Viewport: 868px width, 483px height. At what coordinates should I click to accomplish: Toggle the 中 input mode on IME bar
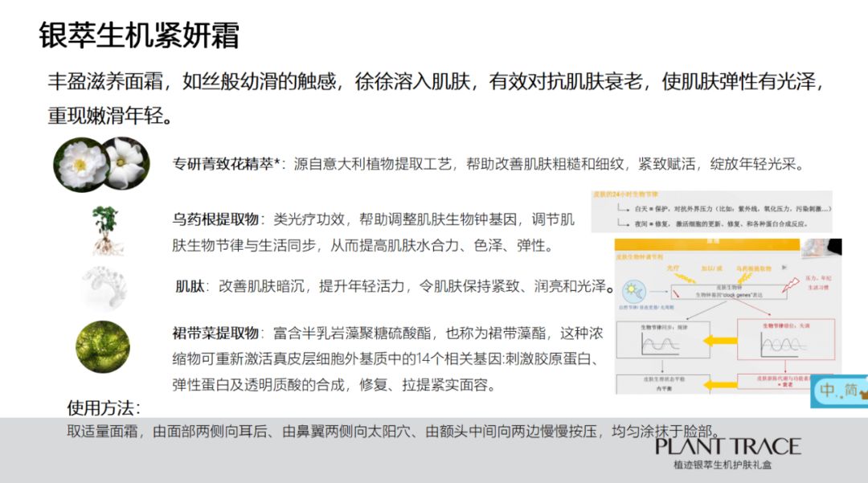point(828,390)
